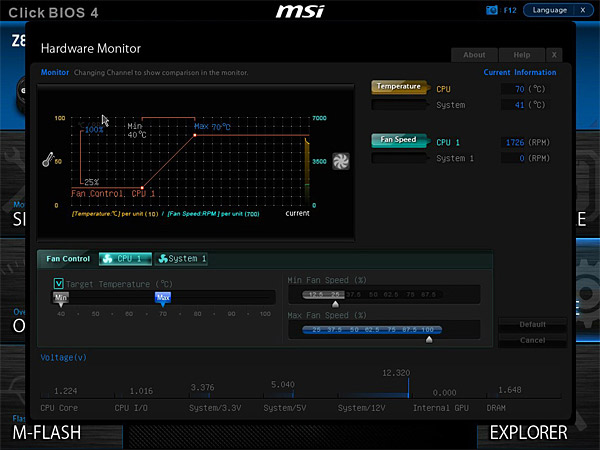
Task: Select the System 1 fan control tab
Action: click(x=182, y=259)
